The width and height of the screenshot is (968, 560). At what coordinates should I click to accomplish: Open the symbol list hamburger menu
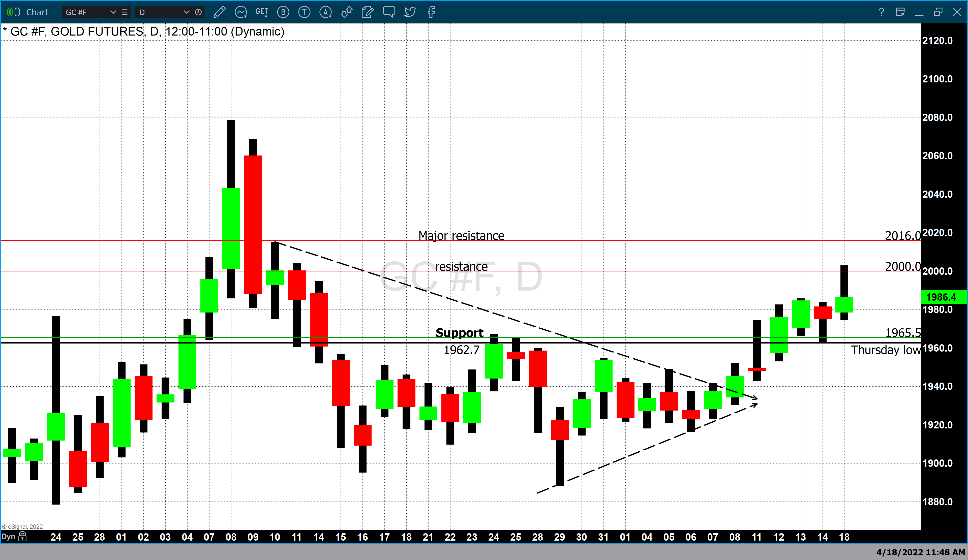[x=125, y=12]
